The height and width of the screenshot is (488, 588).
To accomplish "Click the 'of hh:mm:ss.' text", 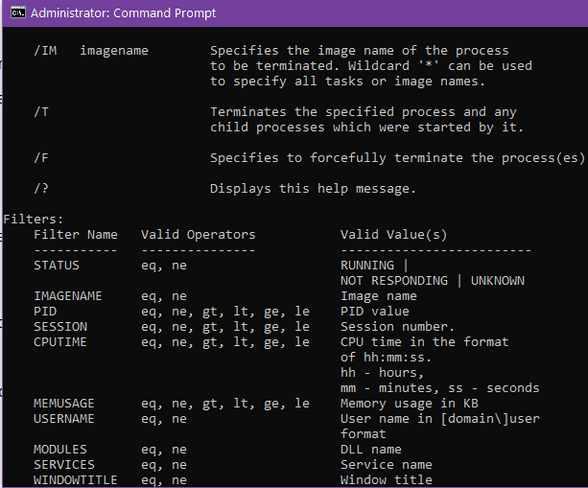I will [386, 357].
